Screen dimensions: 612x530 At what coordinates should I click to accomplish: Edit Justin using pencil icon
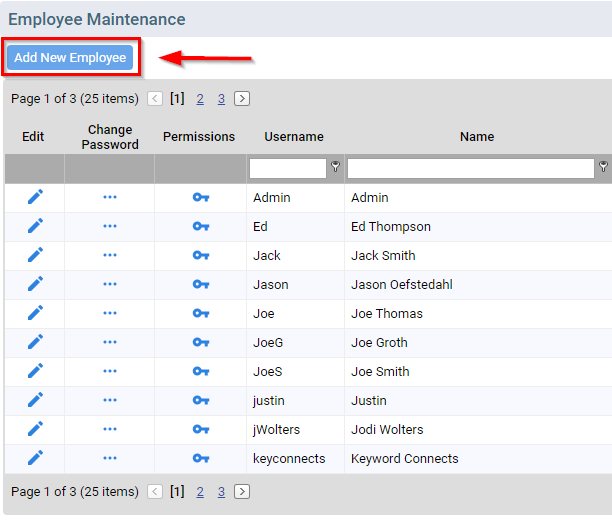click(35, 400)
